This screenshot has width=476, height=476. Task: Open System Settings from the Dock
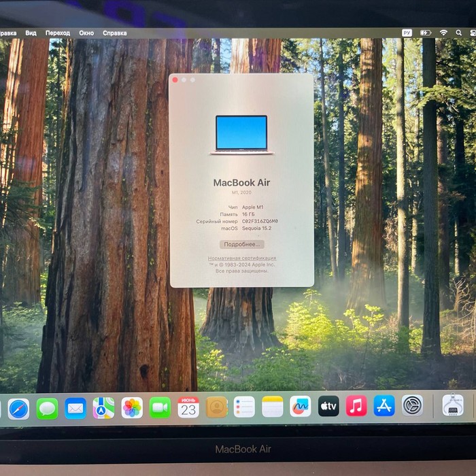pos(412,405)
